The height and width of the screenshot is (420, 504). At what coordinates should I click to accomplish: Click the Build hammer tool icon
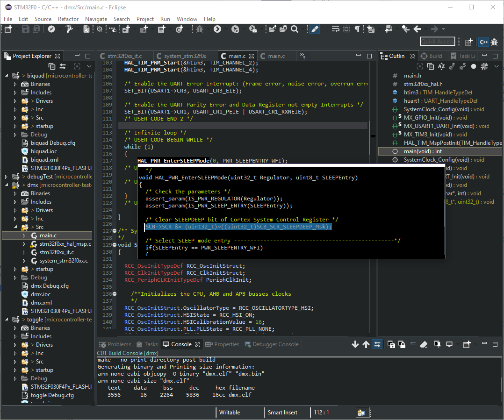pyautogui.click(x=70, y=29)
